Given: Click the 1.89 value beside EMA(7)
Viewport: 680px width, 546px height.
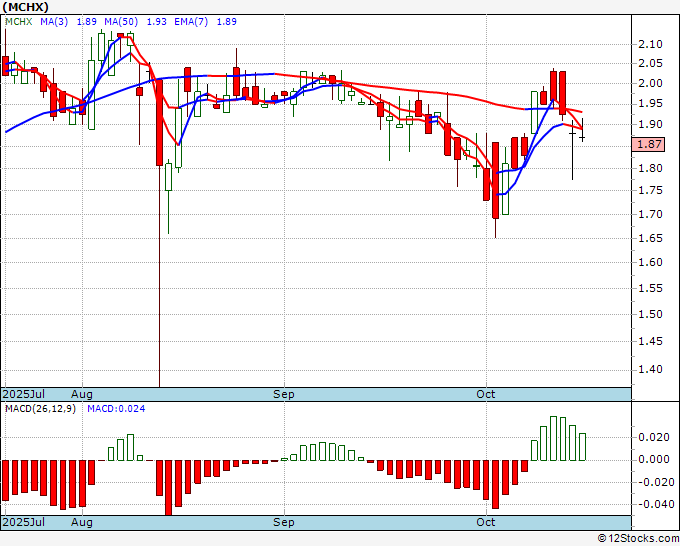Looking at the screenshot, I should click(x=227, y=22).
